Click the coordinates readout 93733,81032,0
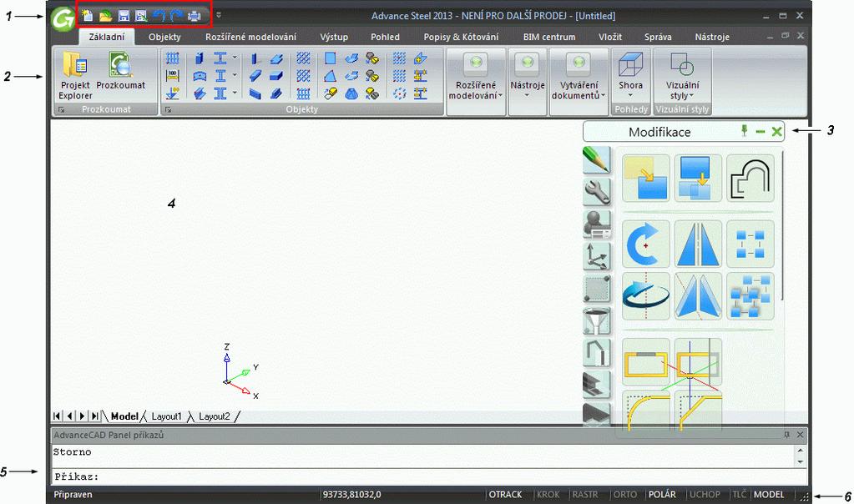The width and height of the screenshot is (854, 504). point(351,495)
